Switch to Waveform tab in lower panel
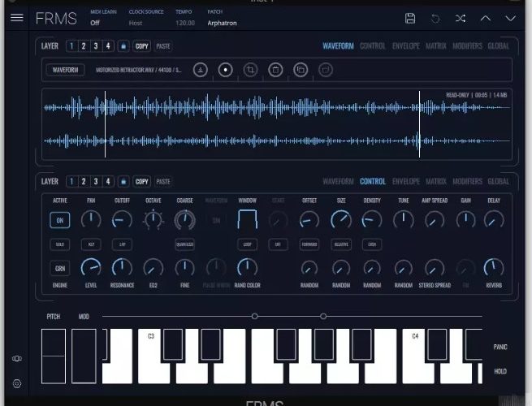Image resolution: width=532 pixels, height=406 pixels. [x=338, y=181]
